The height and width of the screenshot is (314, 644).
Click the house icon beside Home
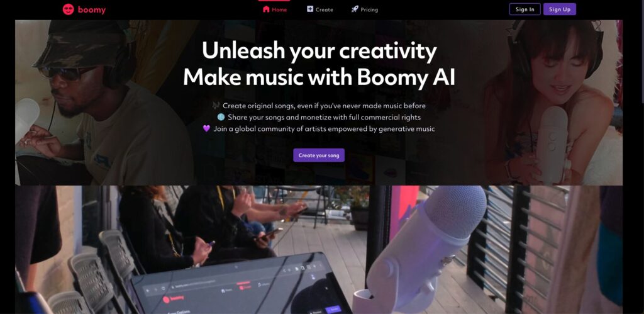266,9
